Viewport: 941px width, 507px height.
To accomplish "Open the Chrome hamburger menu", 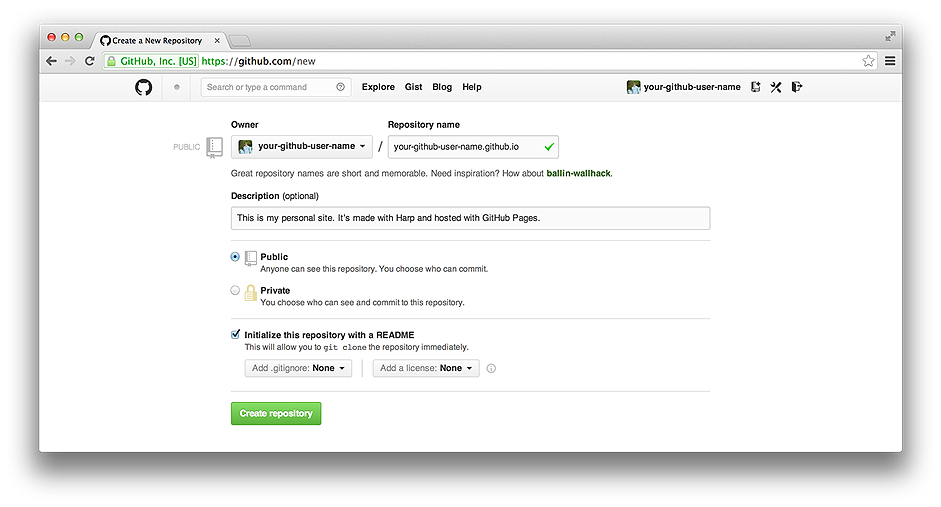I will [x=889, y=61].
